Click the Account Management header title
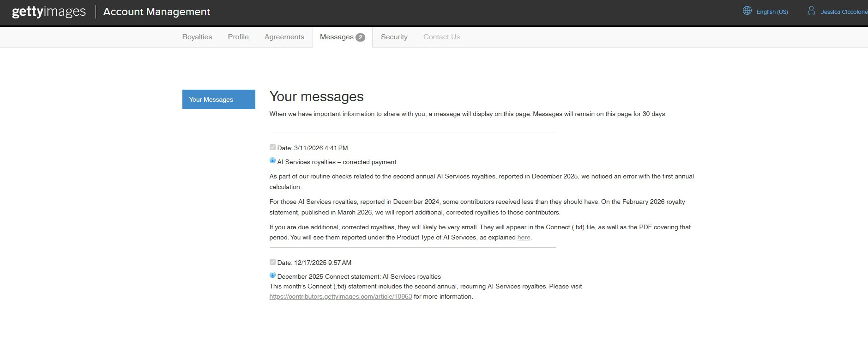 pyautogui.click(x=157, y=12)
